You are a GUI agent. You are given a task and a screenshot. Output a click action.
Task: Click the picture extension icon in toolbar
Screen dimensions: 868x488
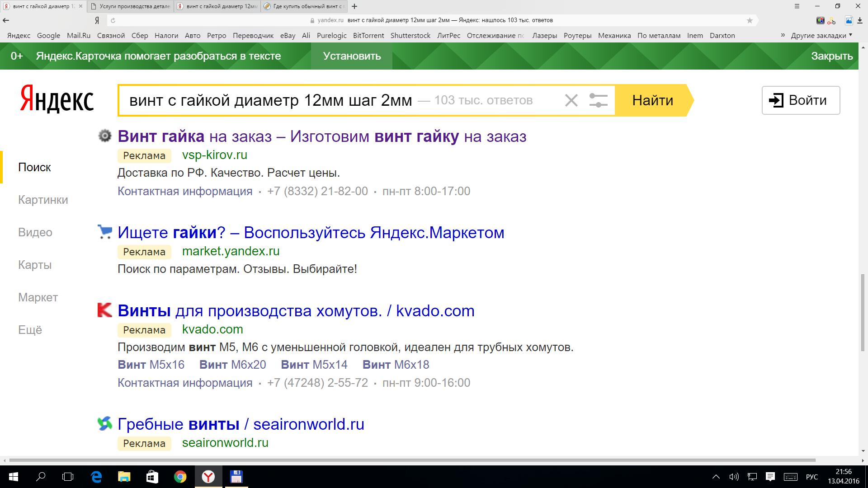(x=849, y=20)
